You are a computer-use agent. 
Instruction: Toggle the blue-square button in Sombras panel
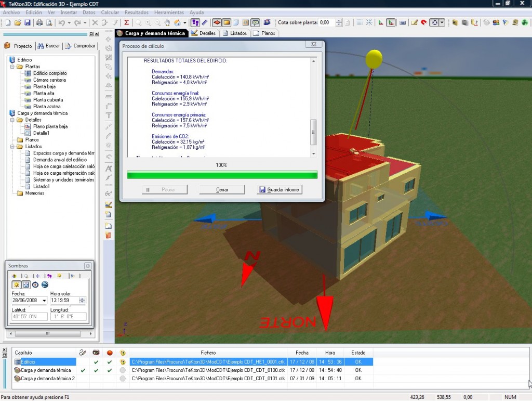26,285
